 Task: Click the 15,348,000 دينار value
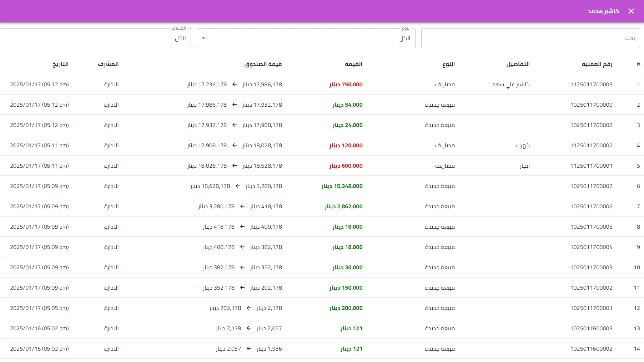tap(342, 186)
